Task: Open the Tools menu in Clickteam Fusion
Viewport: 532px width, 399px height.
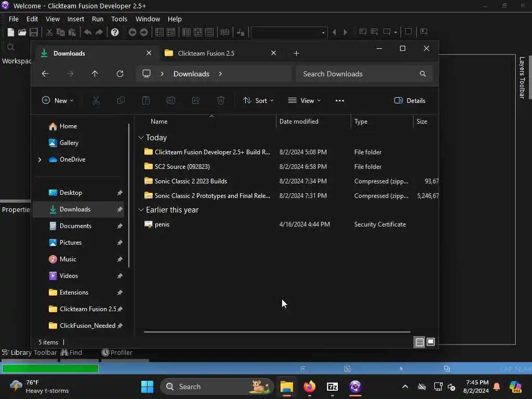Action: click(x=119, y=19)
